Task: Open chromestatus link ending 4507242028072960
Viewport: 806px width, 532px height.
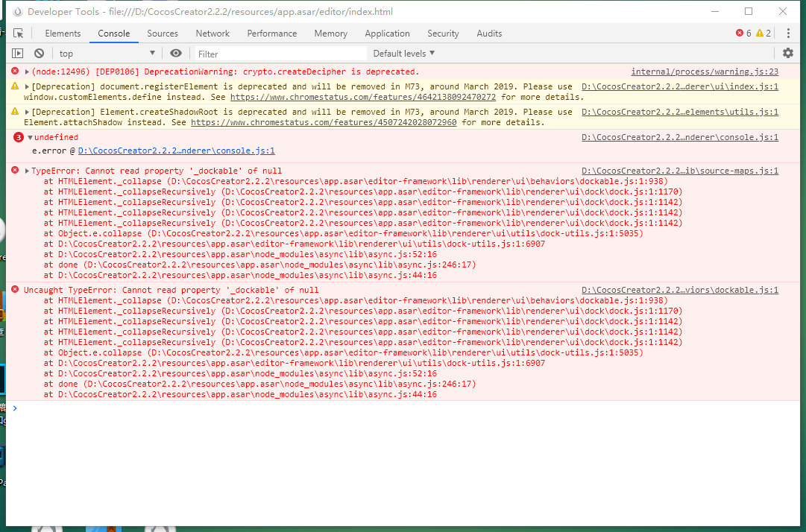Action: tap(324, 122)
